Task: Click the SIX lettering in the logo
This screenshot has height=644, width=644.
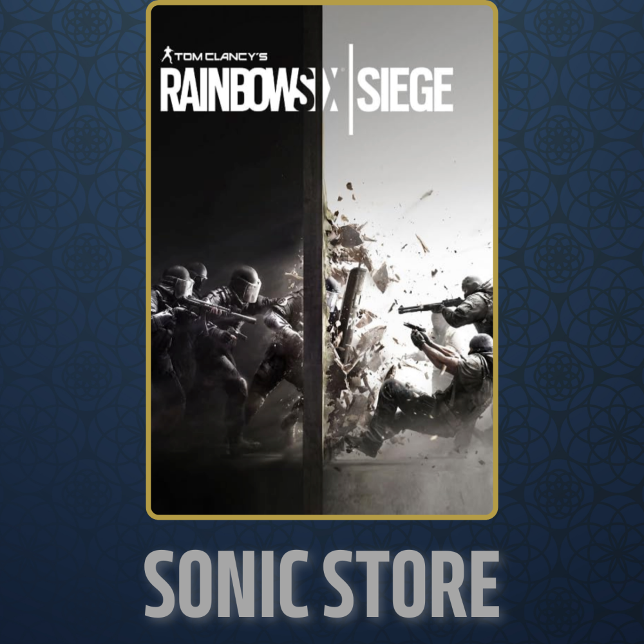Action: (x=318, y=90)
